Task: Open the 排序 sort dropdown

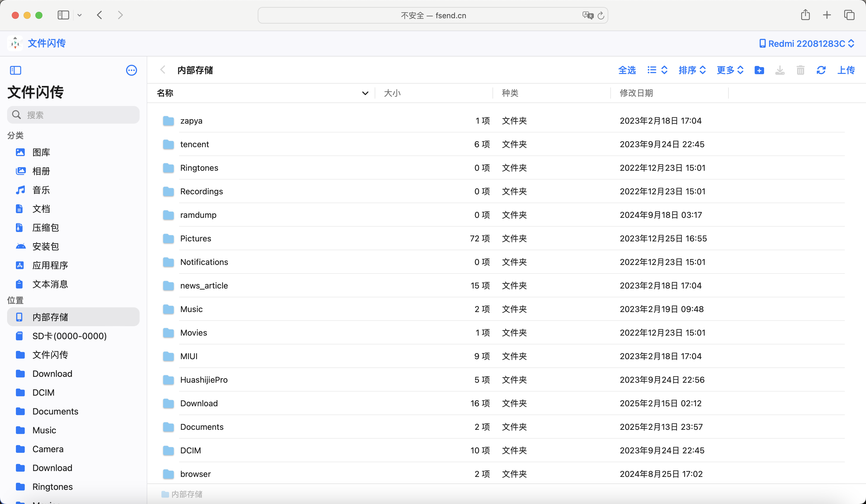Action: (x=692, y=70)
